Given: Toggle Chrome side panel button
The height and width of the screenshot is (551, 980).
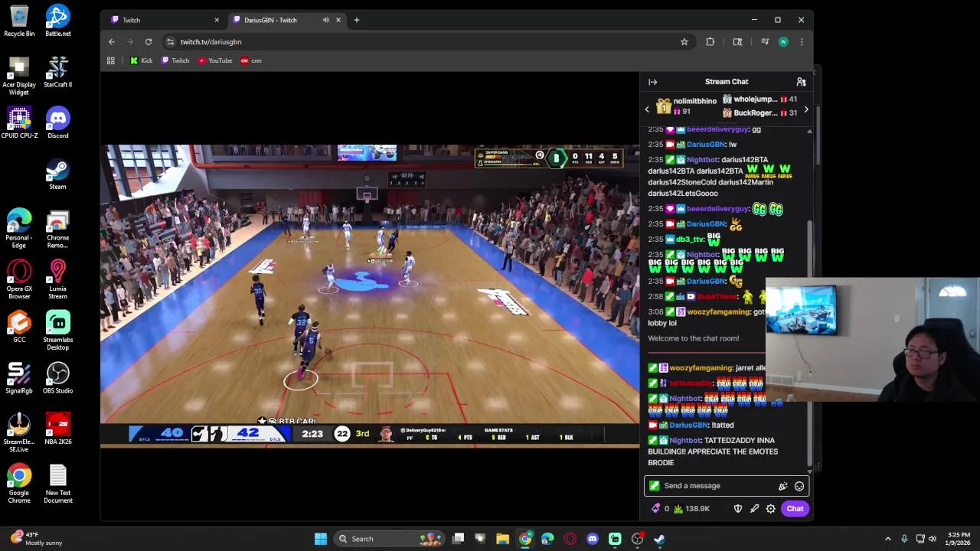Looking at the screenshot, I should point(737,42).
